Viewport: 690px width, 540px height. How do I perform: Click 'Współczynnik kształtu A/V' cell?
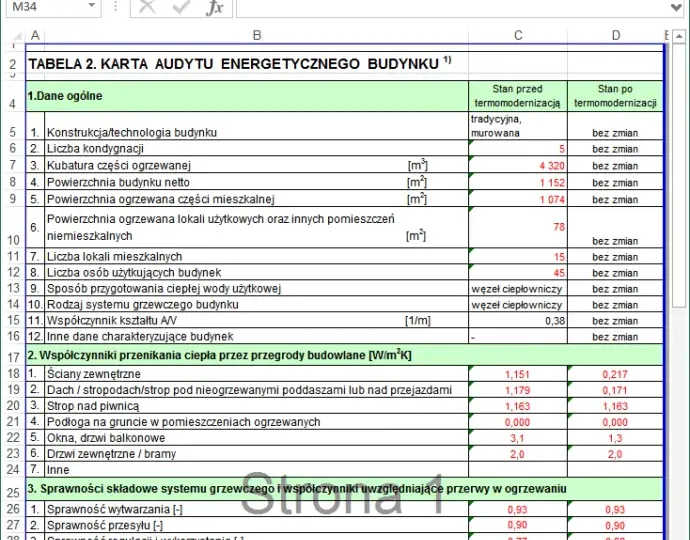[257, 320]
